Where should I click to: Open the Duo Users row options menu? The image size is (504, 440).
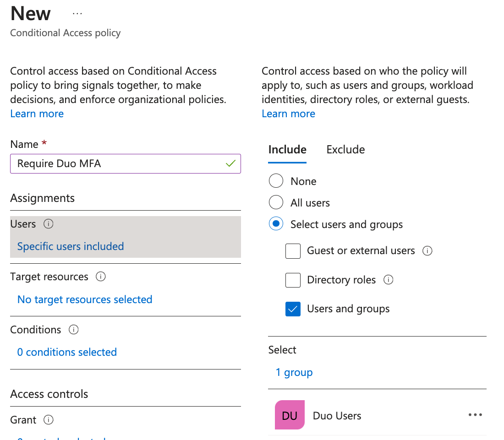(475, 415)
